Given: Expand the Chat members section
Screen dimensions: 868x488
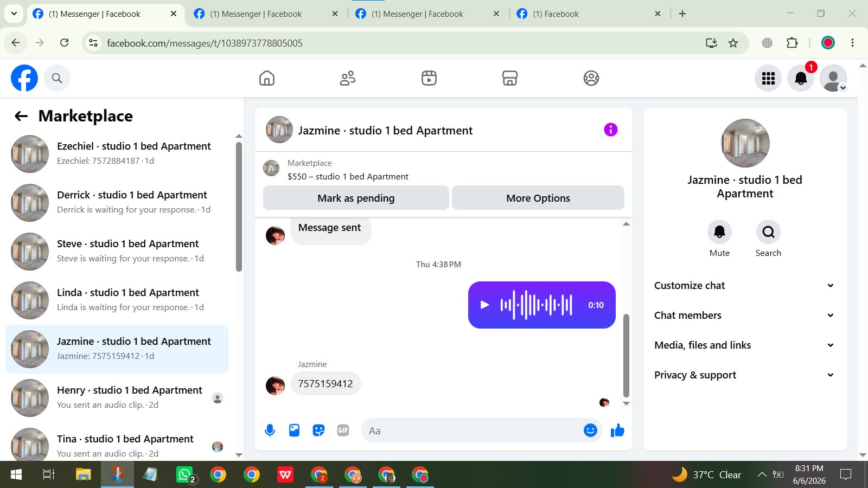Looking at the screenshot, I should (x=744, y=316).
